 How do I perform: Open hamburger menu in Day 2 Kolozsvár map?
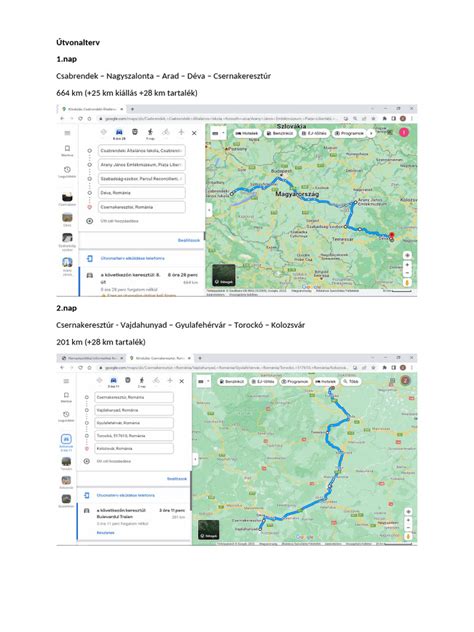[66, 381]
